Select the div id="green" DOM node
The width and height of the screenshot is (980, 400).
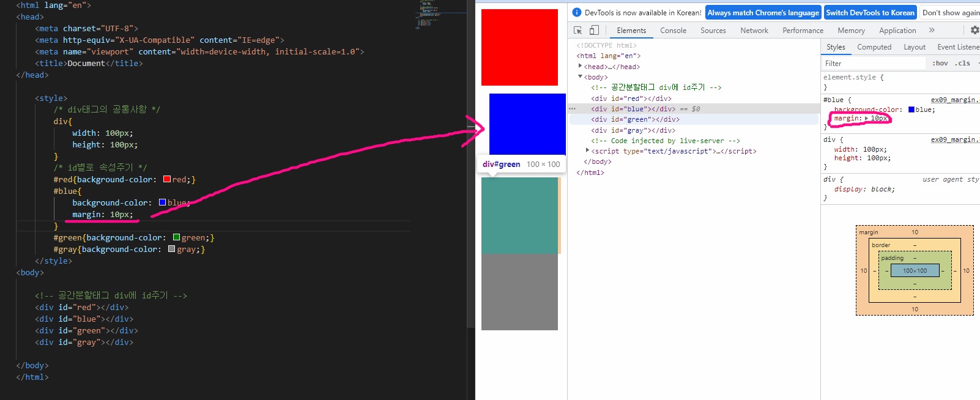(x=635, y=119)
